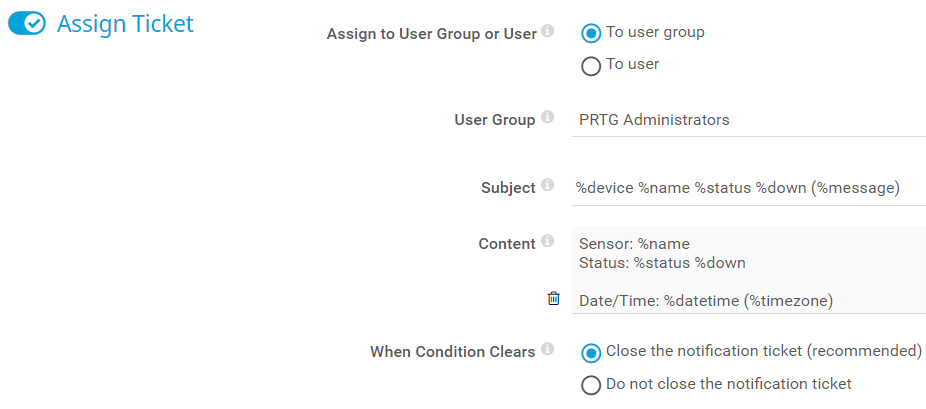Click the "Content" field label
926x409 pixels.
coord(507,244)
